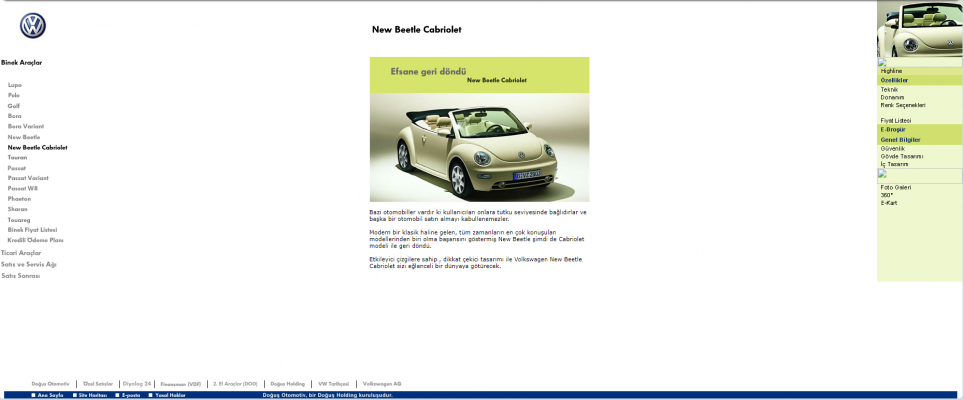
Task: Select the Özellikler heading
Action: 894,80
